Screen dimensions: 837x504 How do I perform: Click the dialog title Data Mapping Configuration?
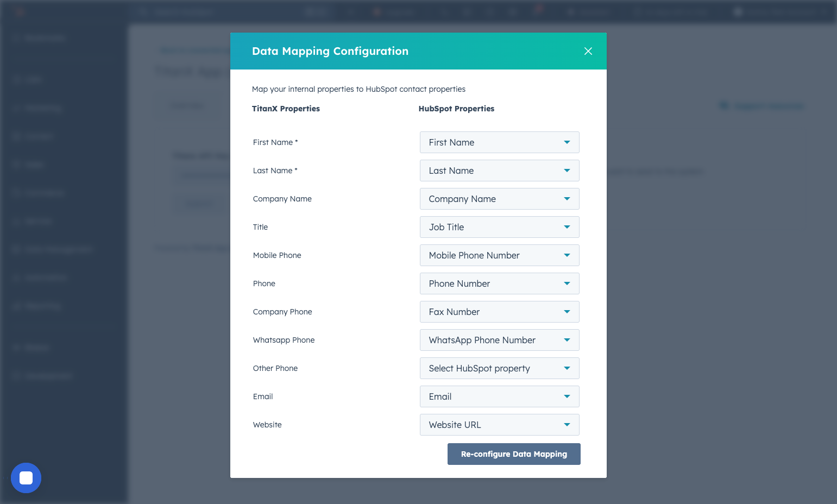[330, 51]
